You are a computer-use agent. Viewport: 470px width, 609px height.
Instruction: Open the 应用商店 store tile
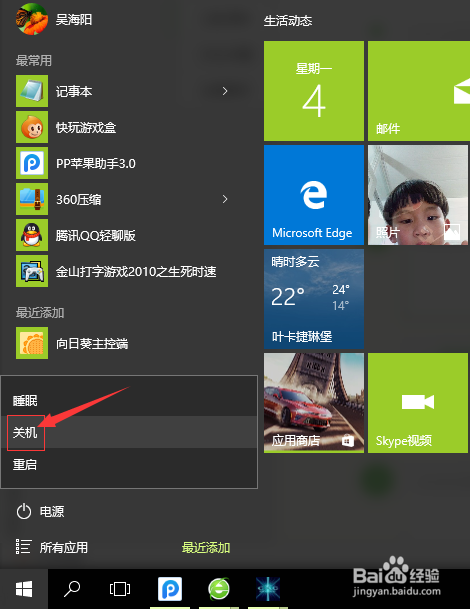pyautogui.click(x=314, y=403)
